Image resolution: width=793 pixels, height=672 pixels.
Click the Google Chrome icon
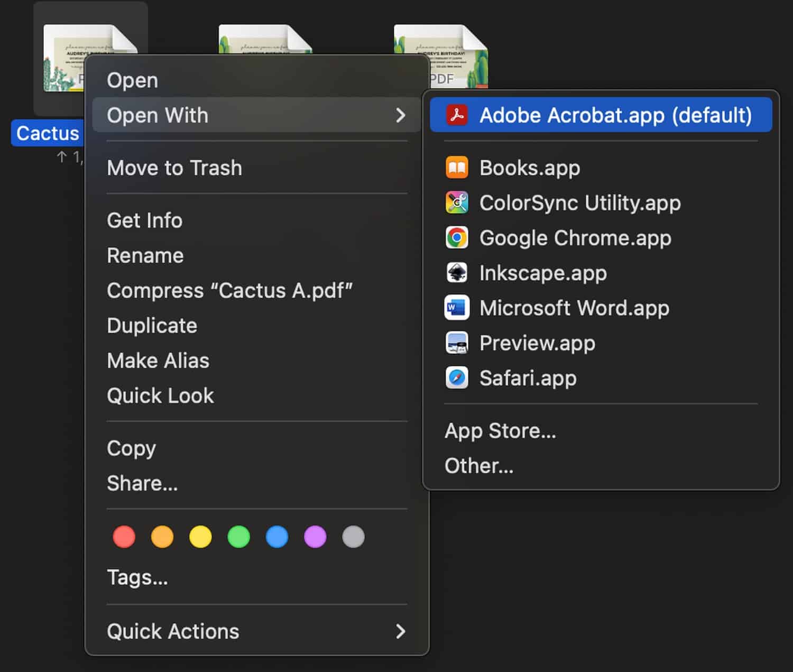pyautogui.click(x=457, y=238)
